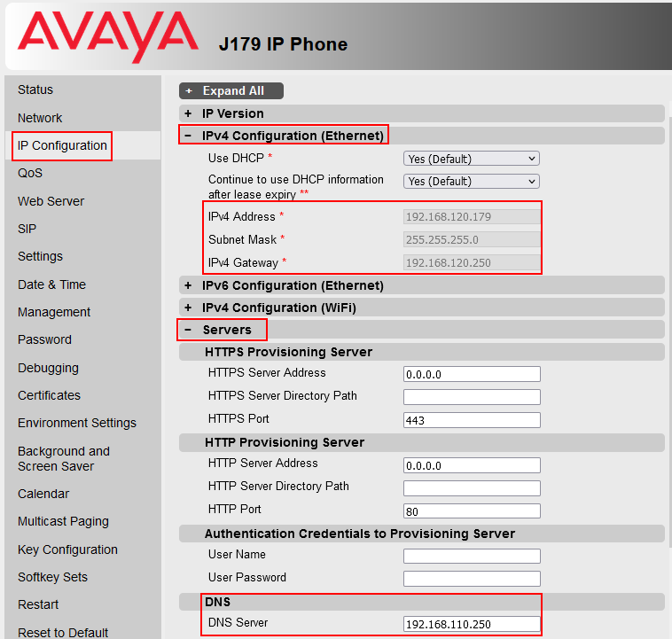Open Date & Time settings
The image size is (672, 639).
click(51, 284)
